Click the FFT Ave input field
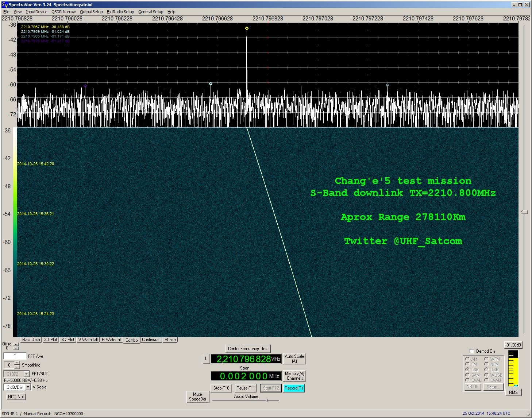 [x=15, y=356]
